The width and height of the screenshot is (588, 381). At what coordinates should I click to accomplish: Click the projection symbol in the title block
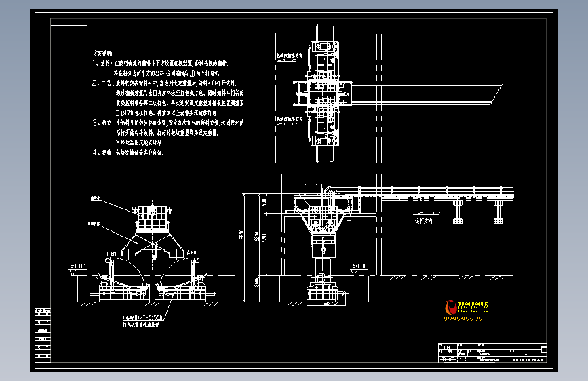[448, 359]
